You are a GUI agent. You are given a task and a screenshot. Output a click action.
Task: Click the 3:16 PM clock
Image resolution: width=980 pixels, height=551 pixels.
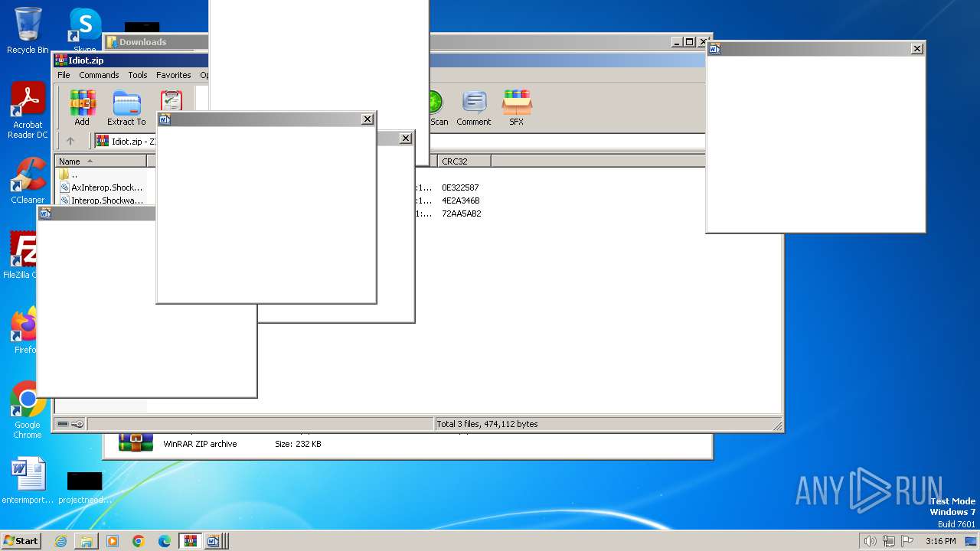[940, 541]
